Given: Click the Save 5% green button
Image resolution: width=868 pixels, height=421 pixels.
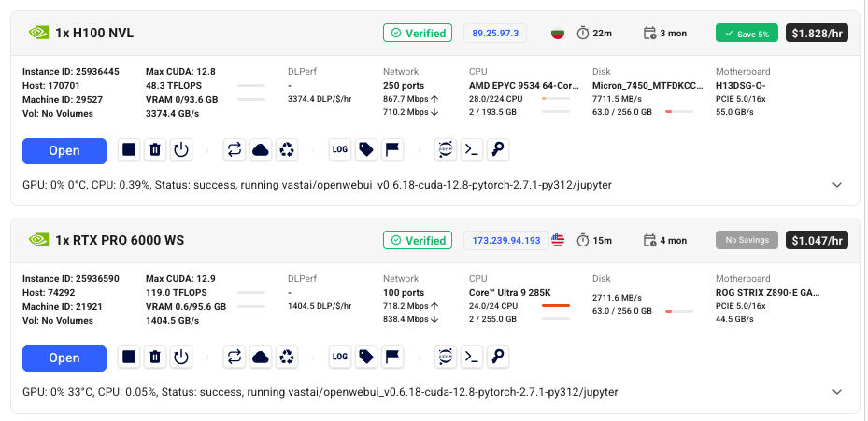Looking at the screenshot, I should (x=747, y=34).
